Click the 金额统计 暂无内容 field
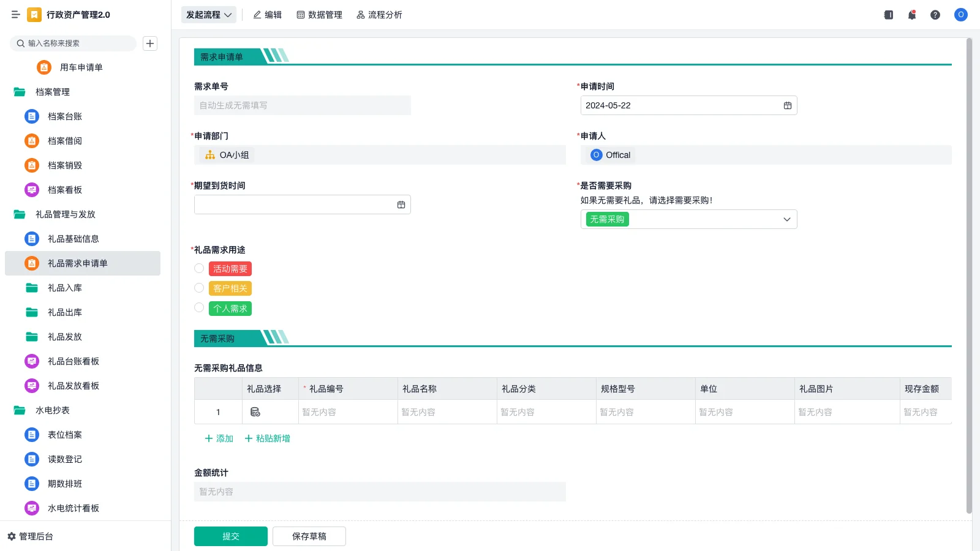Screen dimensions: 980x551 380,492
